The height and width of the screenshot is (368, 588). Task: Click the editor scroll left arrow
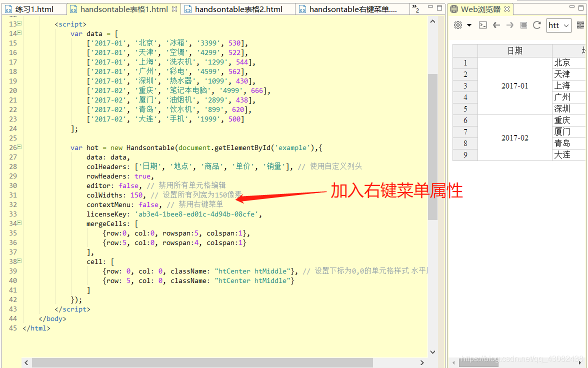coord(26,362)
